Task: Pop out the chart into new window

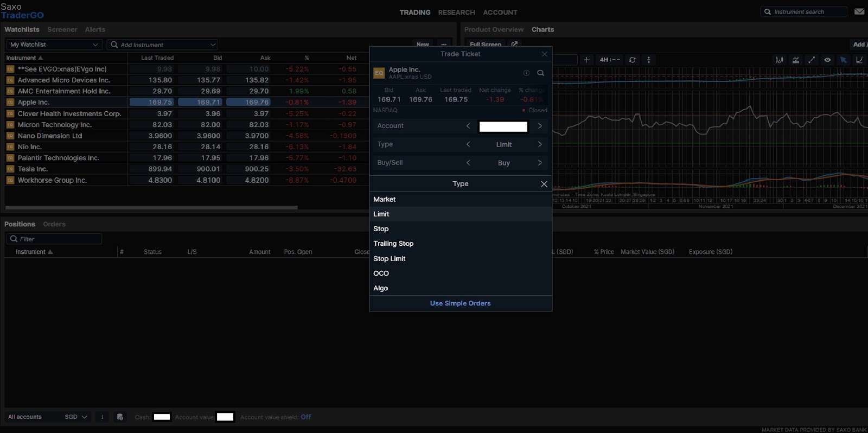Action: (x=514, y=44)
